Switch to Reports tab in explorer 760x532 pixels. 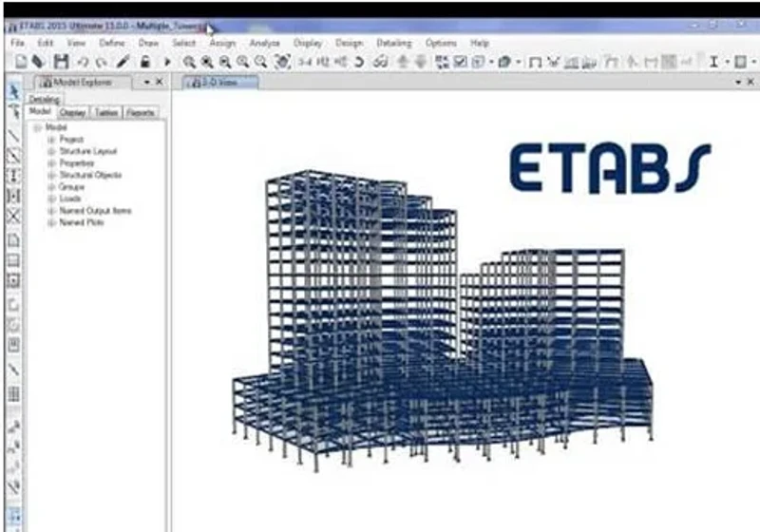pyautogui.click(x=141, y=112)
